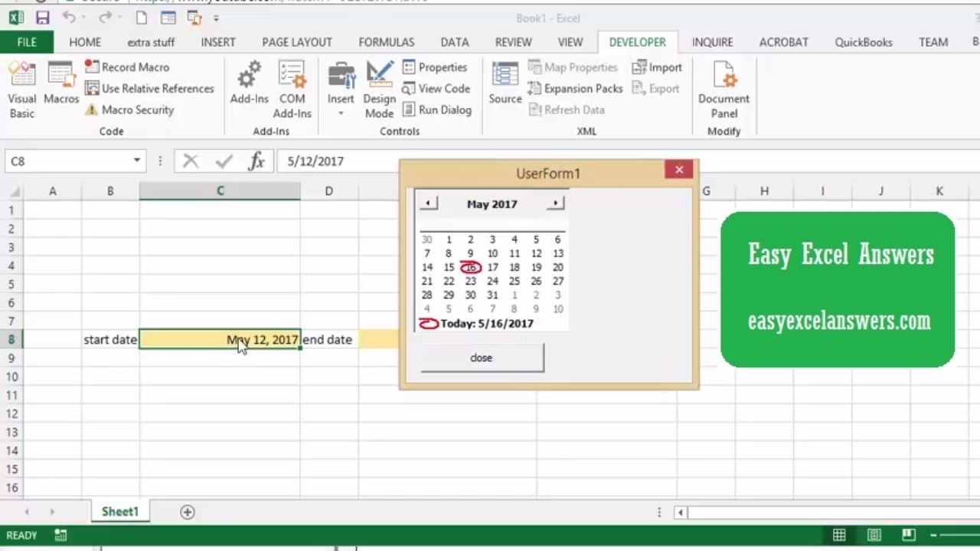Screen dimensions: 980x551
Task: Select the end date cell D8
Action: coord(328,339)
